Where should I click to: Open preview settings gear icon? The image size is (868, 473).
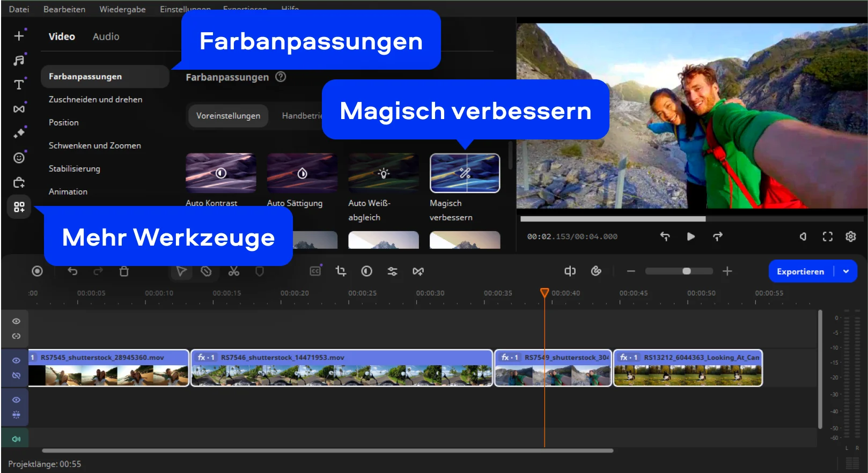coord(850,236)
